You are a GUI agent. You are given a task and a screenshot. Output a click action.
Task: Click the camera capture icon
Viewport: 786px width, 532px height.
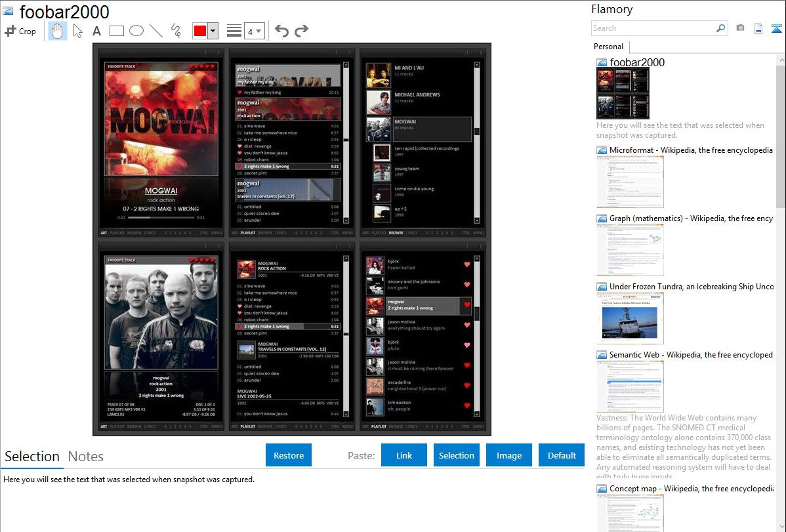[x=740, y=28]
